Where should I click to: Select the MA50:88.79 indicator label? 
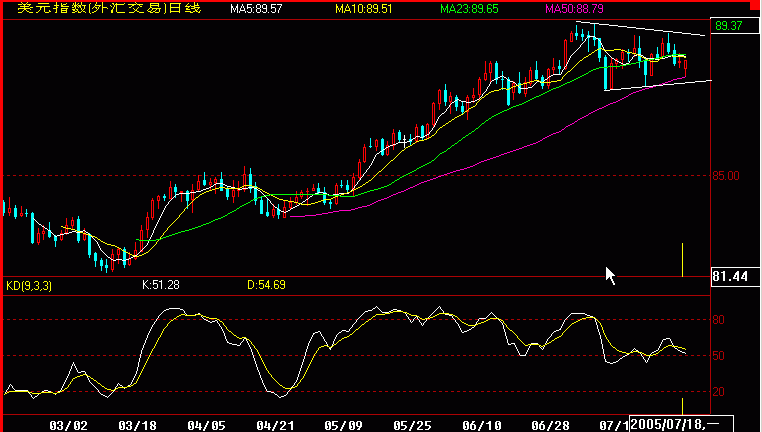point(574,9)
